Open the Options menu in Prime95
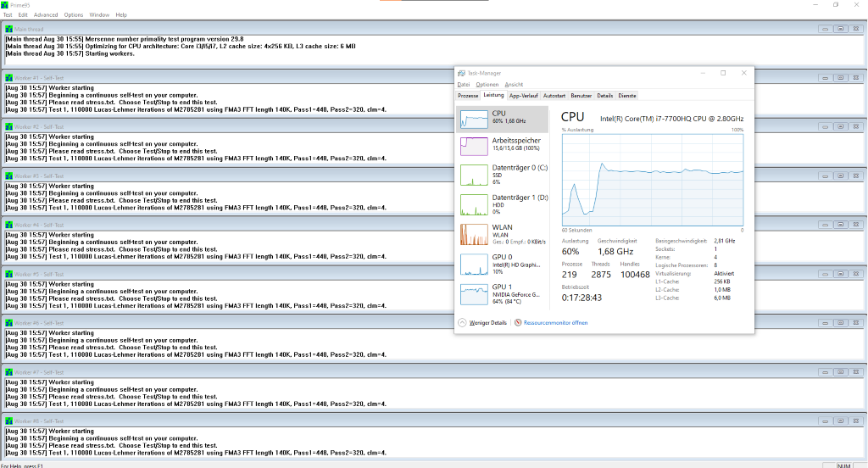 click(74, 15)
